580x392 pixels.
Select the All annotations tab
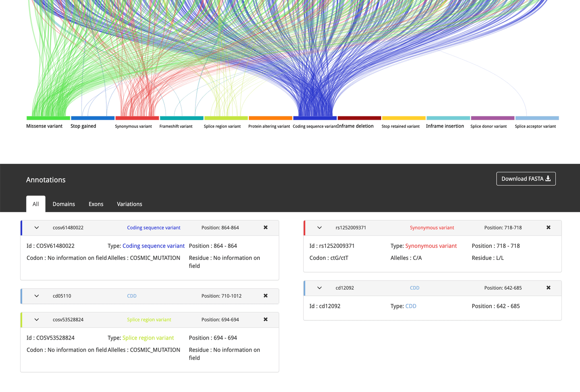point(36,204)
